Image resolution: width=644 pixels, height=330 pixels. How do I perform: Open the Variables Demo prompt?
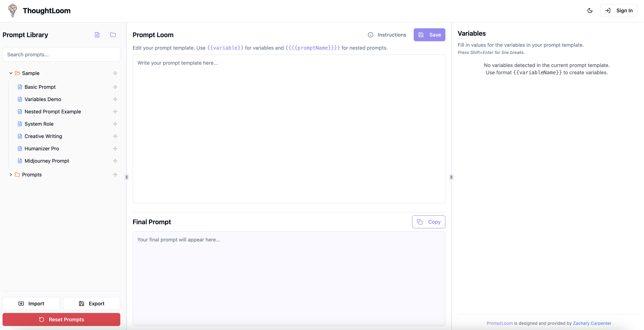(x=43, y=99)
